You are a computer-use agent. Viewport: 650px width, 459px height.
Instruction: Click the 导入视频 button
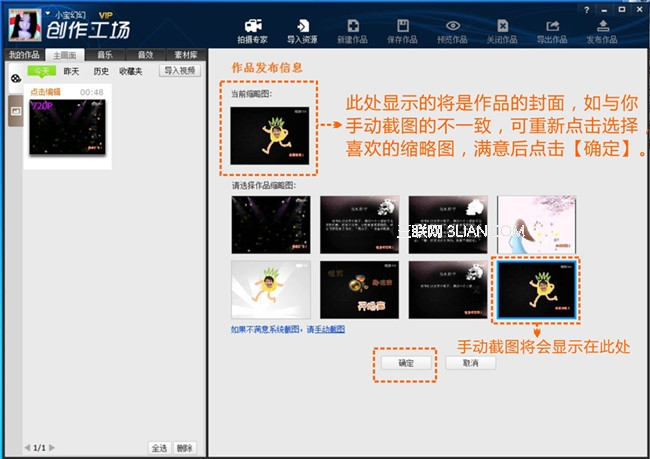pyautogui.click(x=180, y=71)
